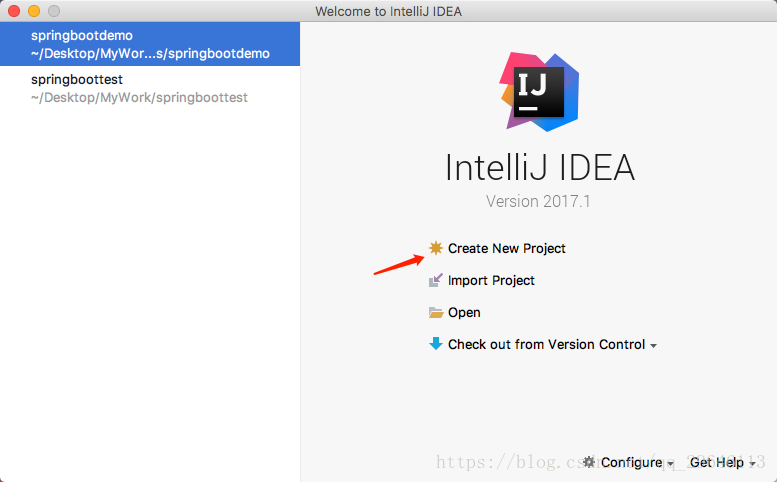Click the Create New Project star icon
Viewport: 777px width, 482px height.
tap(436, 248)
